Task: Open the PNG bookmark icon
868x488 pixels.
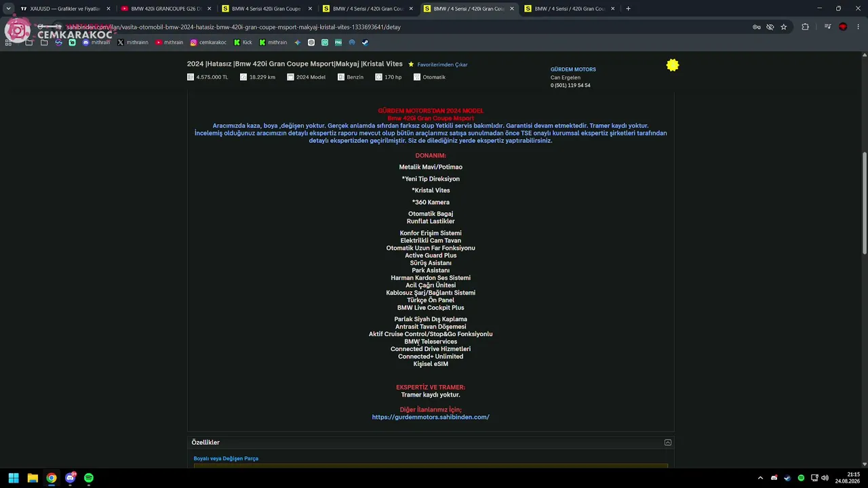Action: tap(338, 42)
